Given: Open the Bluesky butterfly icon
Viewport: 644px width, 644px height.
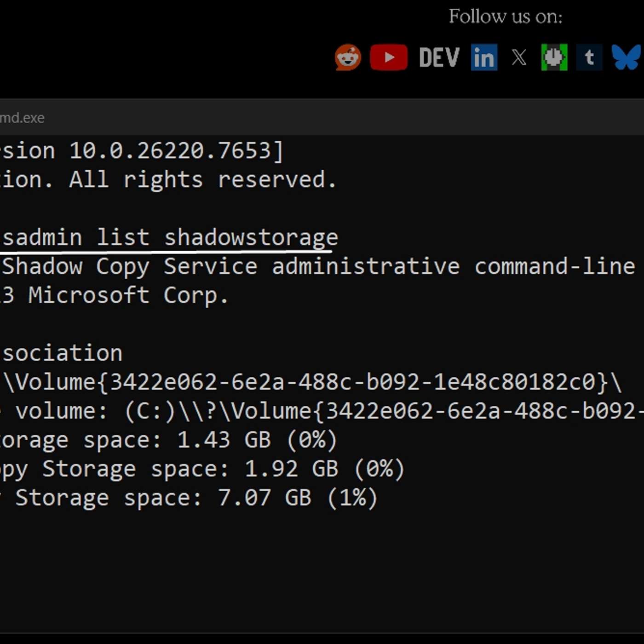Looking at the screenshot, I should pyautogui.click(x=626, y=57).
